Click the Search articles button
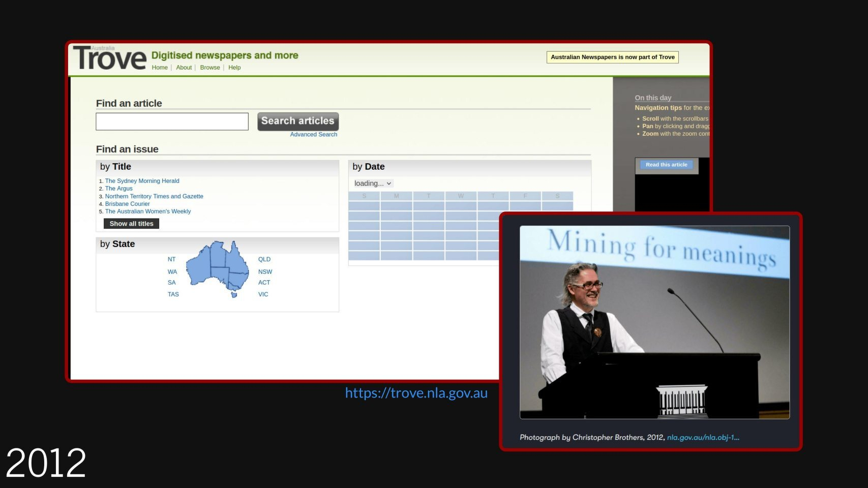Screen dimensions: 868x488 (x=298, y=121)
